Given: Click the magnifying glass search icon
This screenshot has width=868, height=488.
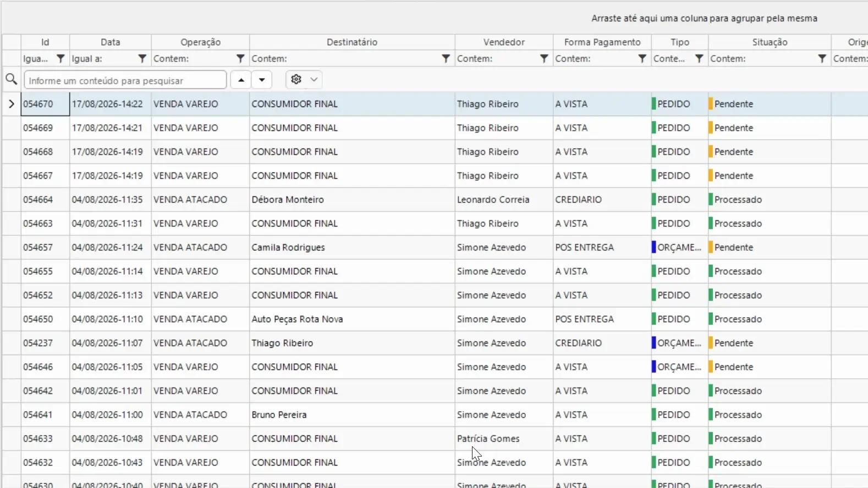Looking at the screenshot, I should point(11,80).
